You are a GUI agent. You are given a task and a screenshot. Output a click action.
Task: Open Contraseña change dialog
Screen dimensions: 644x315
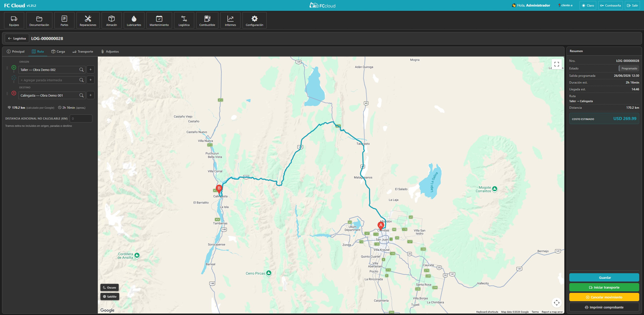tap(611, 5)
